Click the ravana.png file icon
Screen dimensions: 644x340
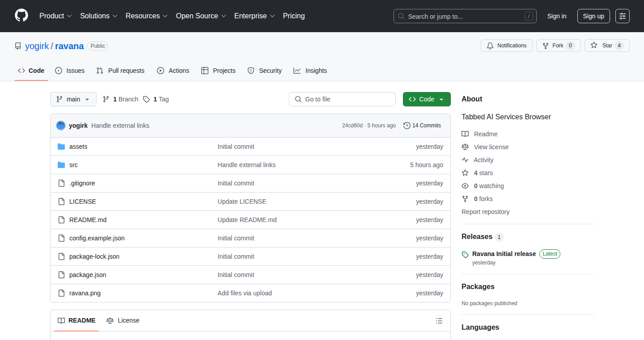point(61,293)
